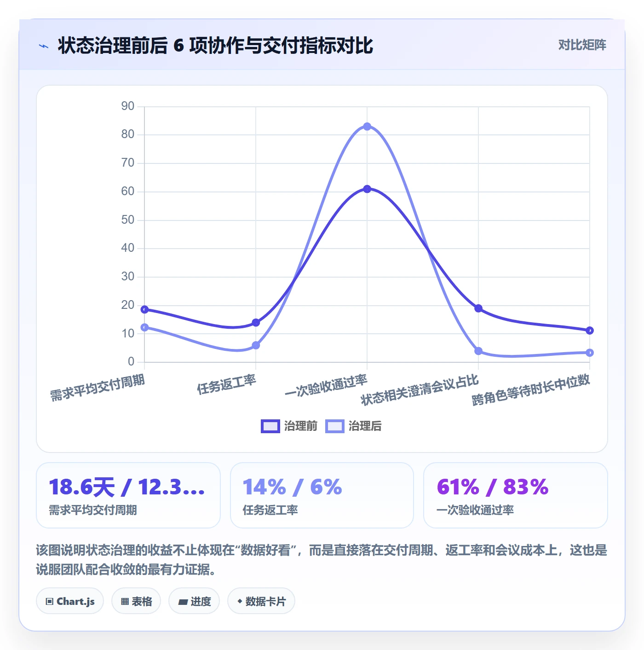Image resolution: width=644 pixels, height=650 pixels.
Task: Select the 进度 tag chip
Action: point(194,601)
